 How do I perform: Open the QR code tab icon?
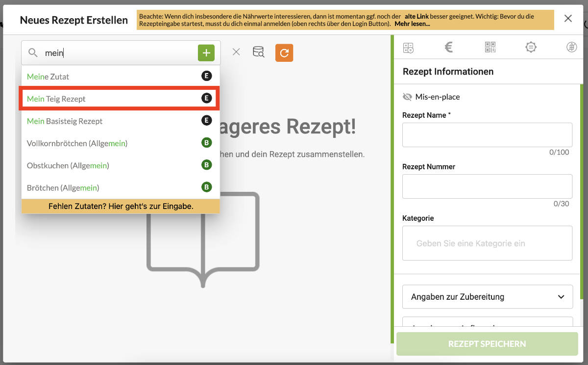pos(490,47)
